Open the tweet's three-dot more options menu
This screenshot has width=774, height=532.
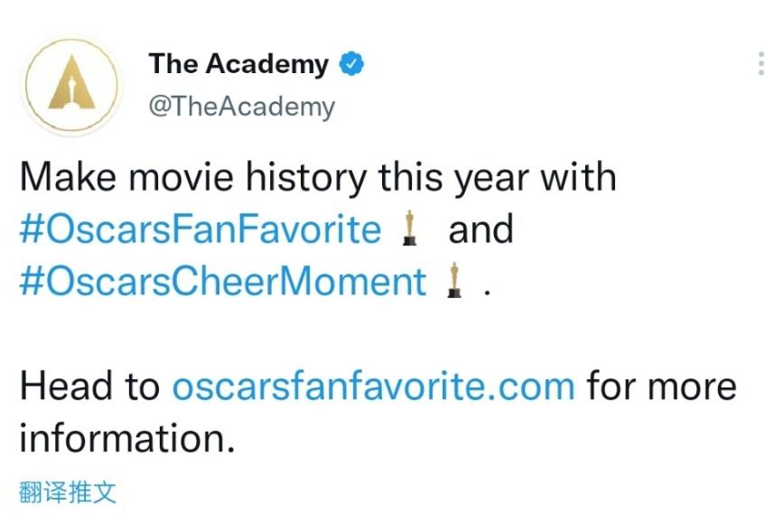[x=760, y=63]
